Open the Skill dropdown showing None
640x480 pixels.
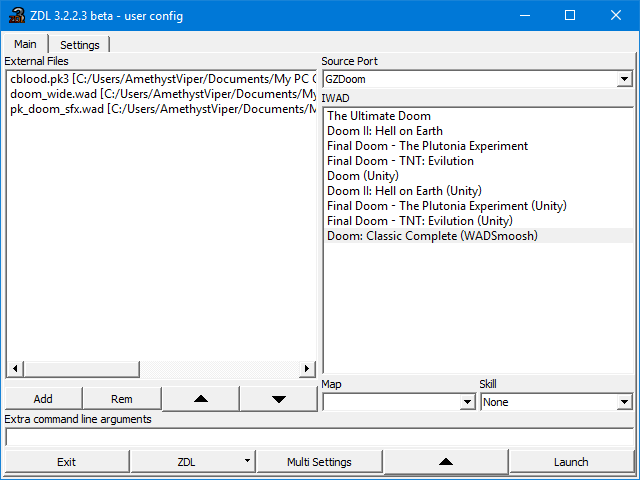coord(624,402)
